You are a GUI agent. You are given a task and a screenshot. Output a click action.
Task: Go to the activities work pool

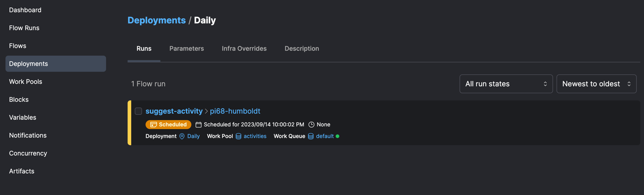click(255, 136)
